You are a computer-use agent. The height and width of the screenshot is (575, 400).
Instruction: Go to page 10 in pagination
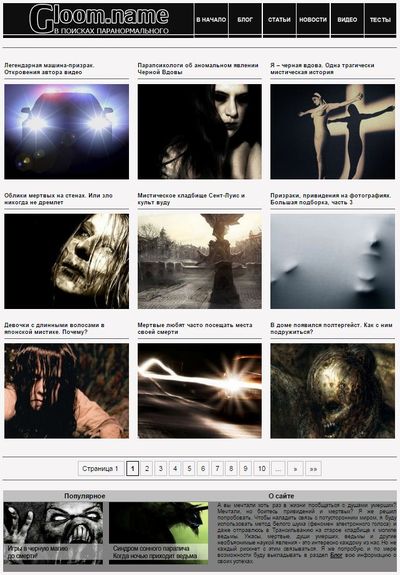coord(261,469)
